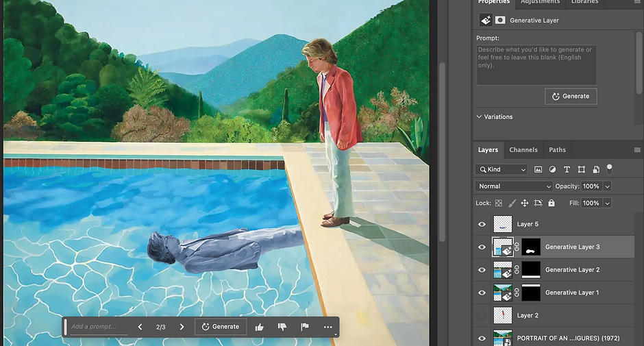Viewport: 644px width, 346px height.
Task: Filter layers by pixel layers icon
Action: tap(538, 169)
